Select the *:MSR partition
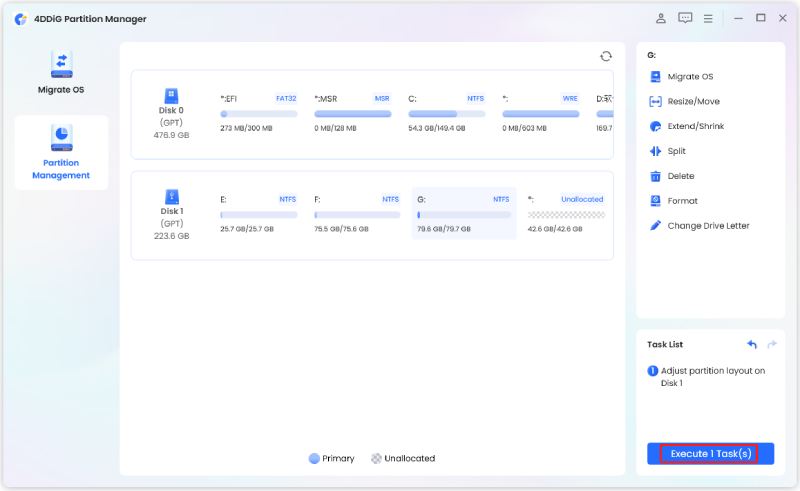This screenshot has width=800, height=491. pyautogui.click(x=353, y=113)
